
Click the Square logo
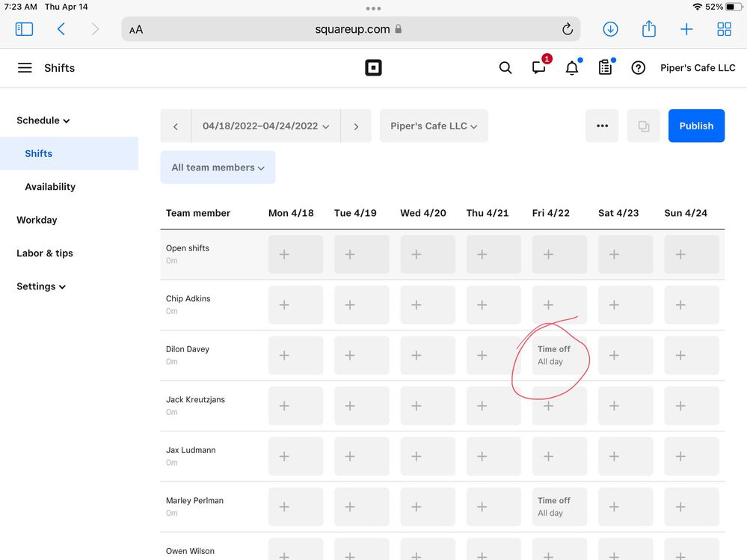373,68
